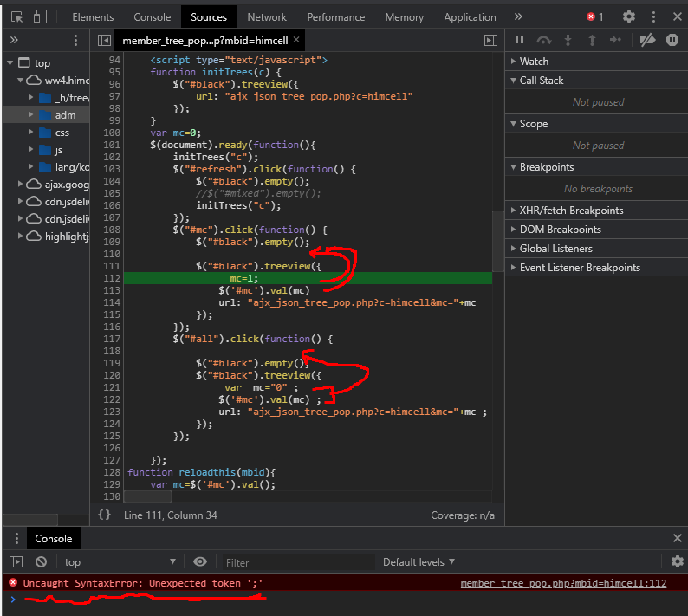688x616 pixels.
Task: Toggle pause on exceptions button
Action: (672, 40)
